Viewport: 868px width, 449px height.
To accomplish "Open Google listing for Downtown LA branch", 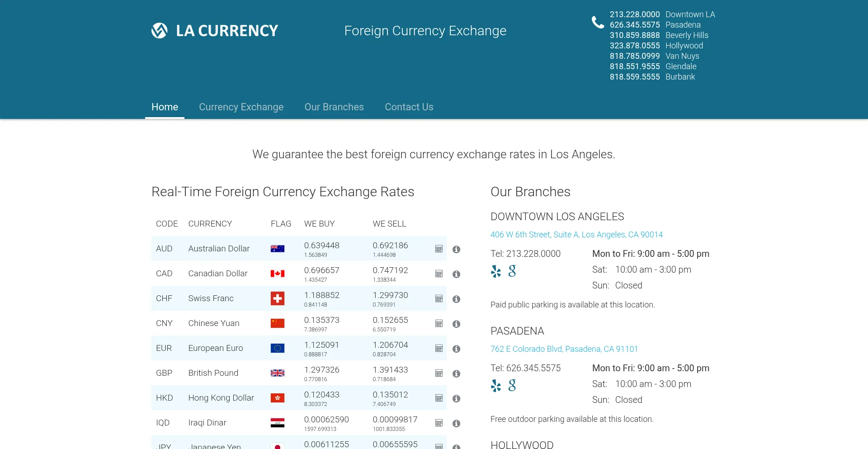I will [512, 272].
